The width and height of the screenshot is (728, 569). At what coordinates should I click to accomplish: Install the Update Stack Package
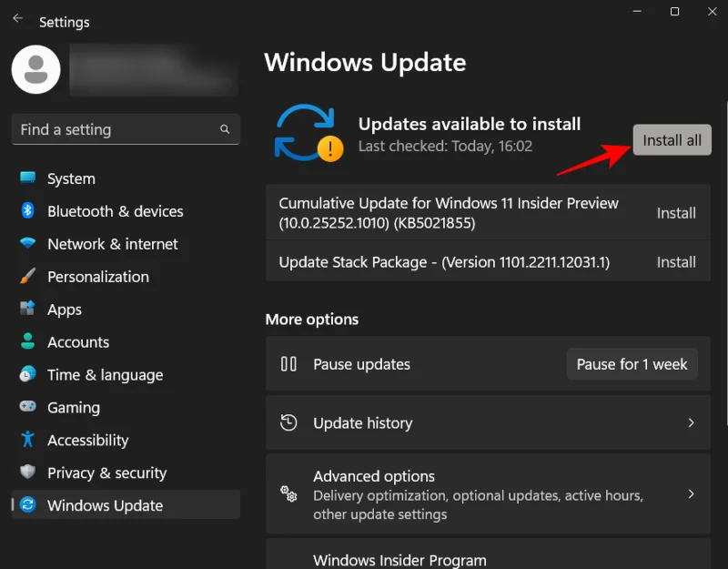pos(676,261)
